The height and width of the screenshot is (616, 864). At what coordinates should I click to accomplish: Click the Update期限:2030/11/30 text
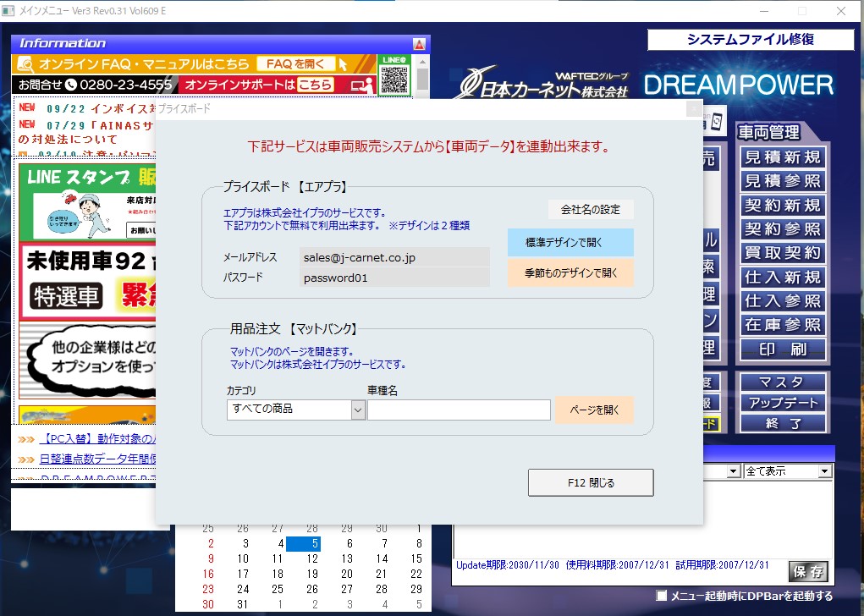pyautogui.click(x=508, y=564)
